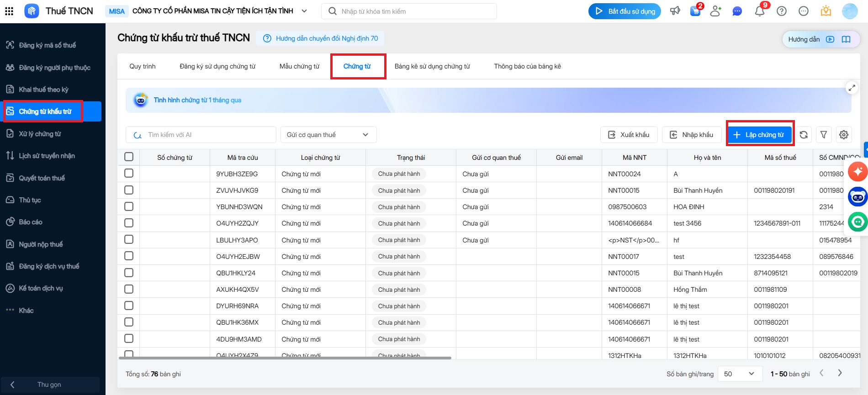Open table column settings gear

click(844, 135)
